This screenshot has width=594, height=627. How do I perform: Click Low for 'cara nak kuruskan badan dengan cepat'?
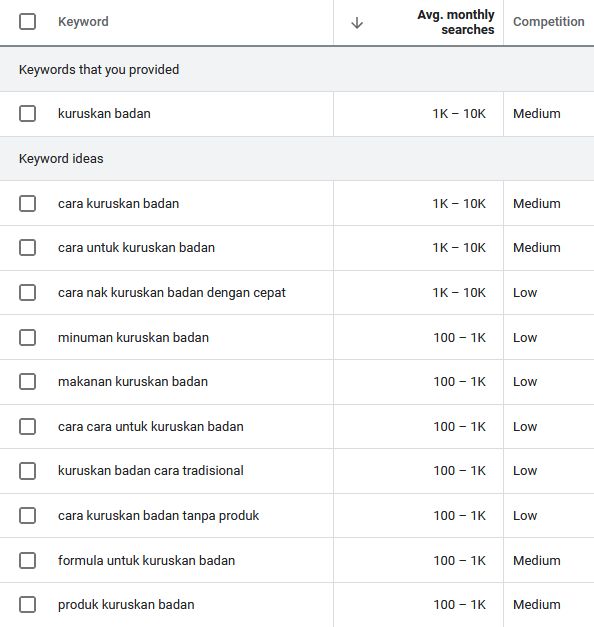525,292
